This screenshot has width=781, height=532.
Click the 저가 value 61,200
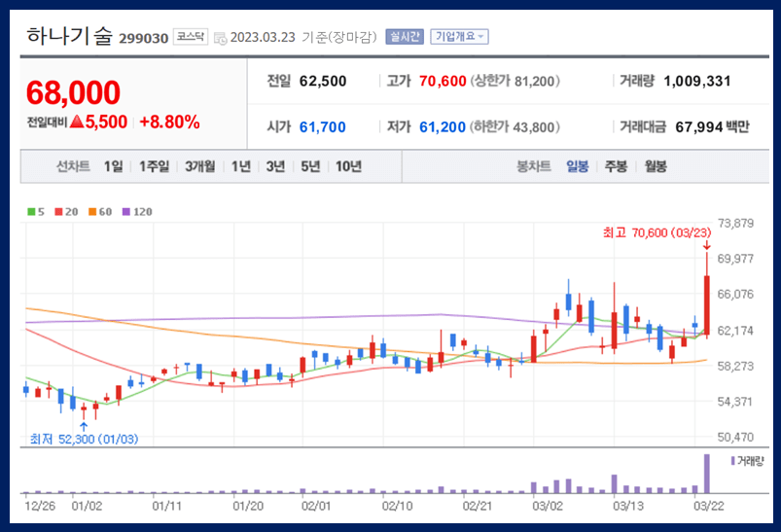point(443,127)
